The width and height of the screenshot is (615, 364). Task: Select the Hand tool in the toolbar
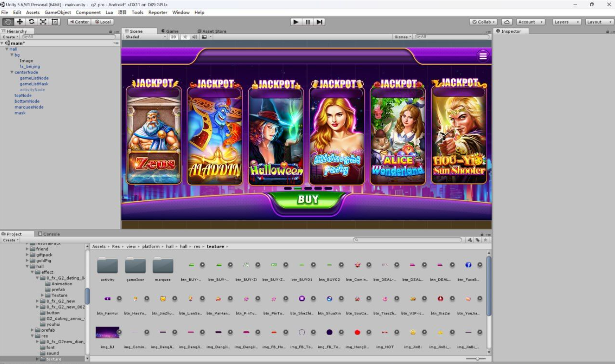pos(8,22)
